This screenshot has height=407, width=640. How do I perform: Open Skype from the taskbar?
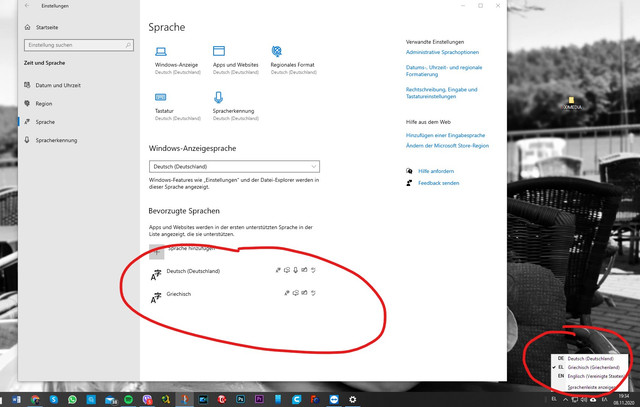pos(54,400)
